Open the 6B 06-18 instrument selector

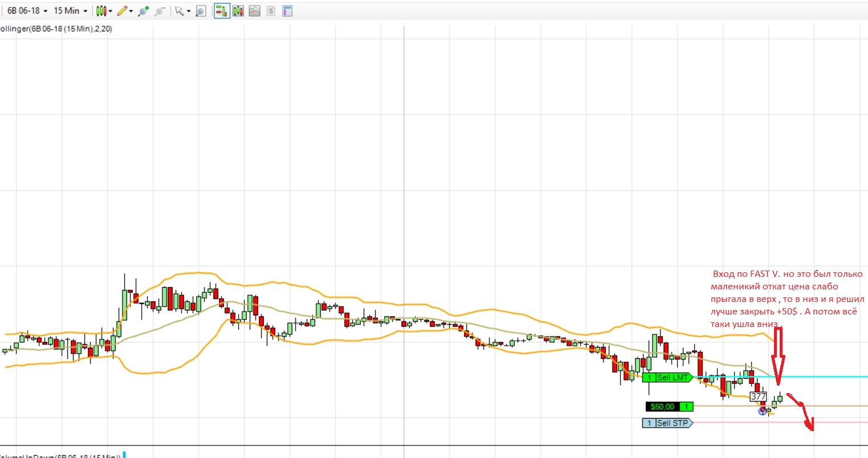[27, 11]
